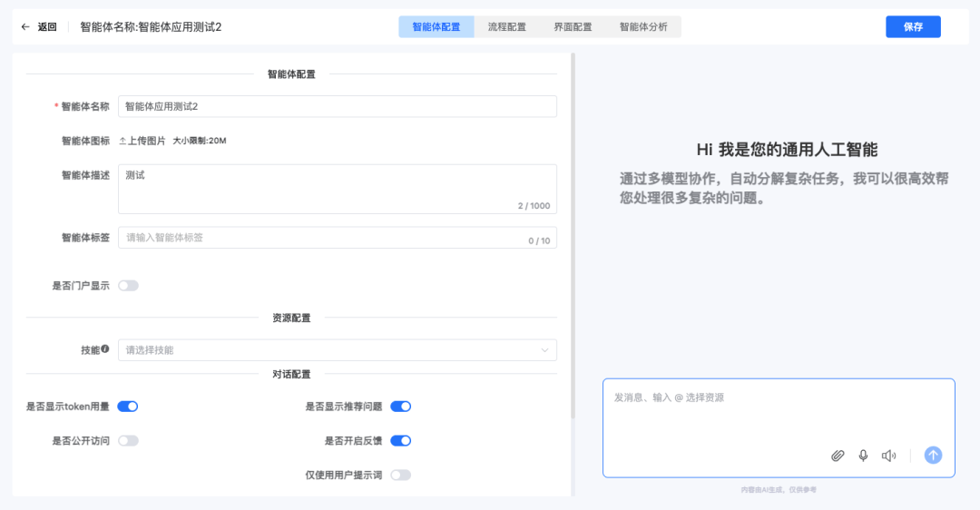Image resolution: width=980 pixels, height=510 pixels.
Task: Click the paperclip attachment icon
Action: tap(838, 456)
